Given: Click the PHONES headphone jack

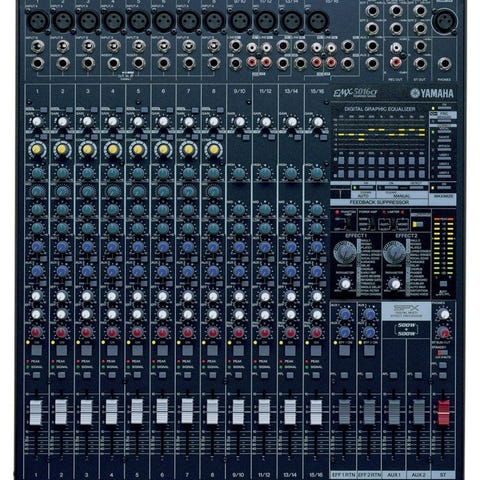Looking at the screenshot, I should pyautogui.click(x=444, y=63).
